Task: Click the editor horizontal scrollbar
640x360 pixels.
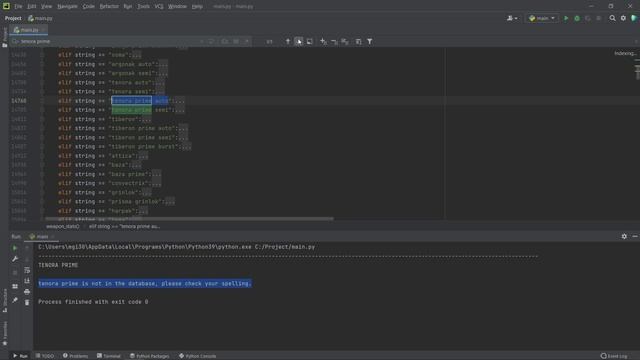Action: [x=189, y=219]
